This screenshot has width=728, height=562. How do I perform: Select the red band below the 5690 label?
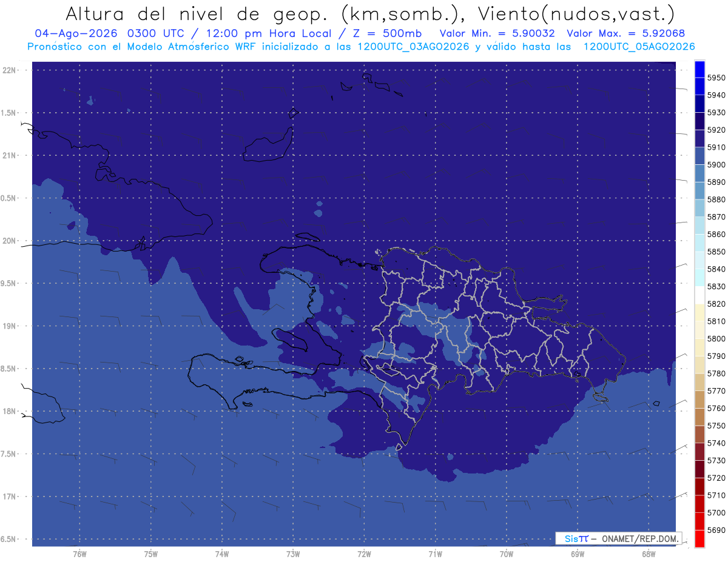pos(699,538)
